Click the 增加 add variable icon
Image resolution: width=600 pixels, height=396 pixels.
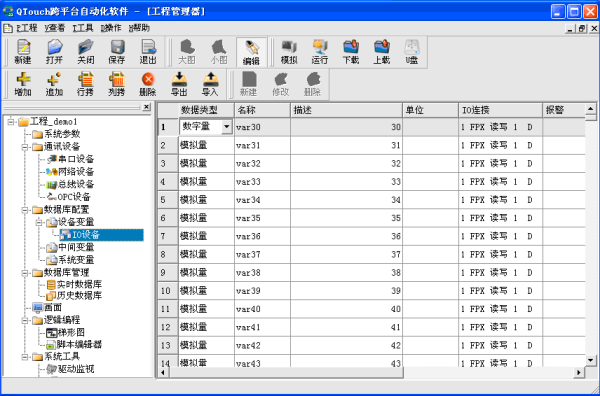pyautogui.click(x=23, y=84)
